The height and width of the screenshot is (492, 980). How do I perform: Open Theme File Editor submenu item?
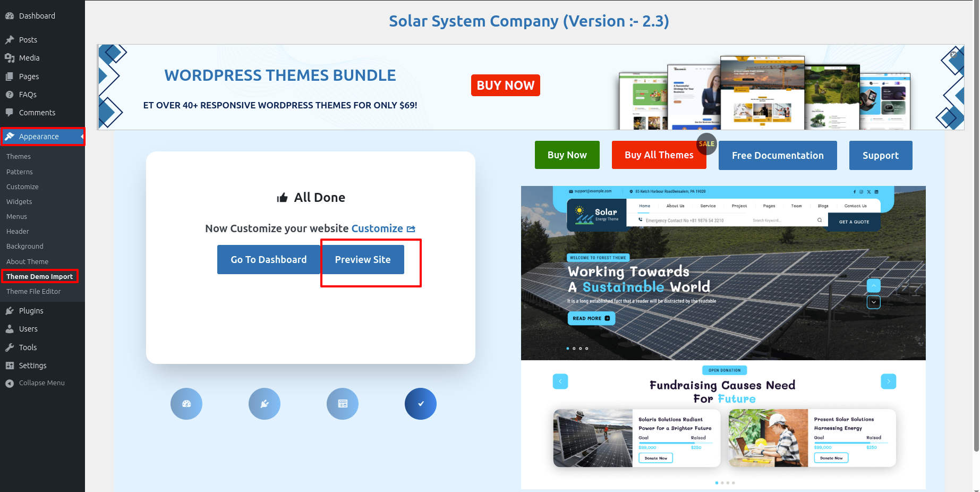(33, 292)
